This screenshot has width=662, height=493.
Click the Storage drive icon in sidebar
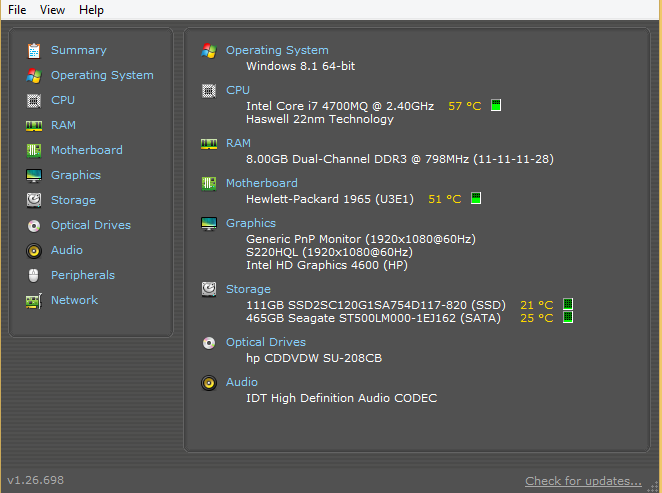[x=34, y=200]
